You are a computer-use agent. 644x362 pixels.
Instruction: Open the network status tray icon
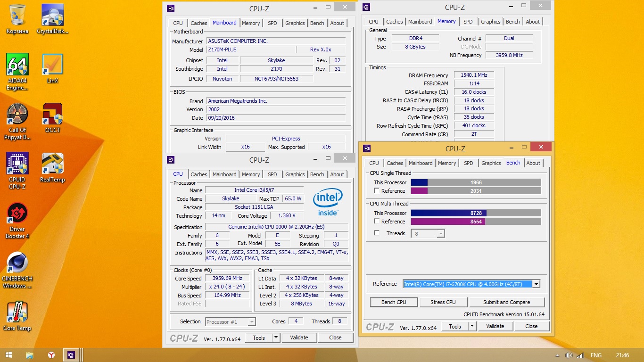point(580,355)
